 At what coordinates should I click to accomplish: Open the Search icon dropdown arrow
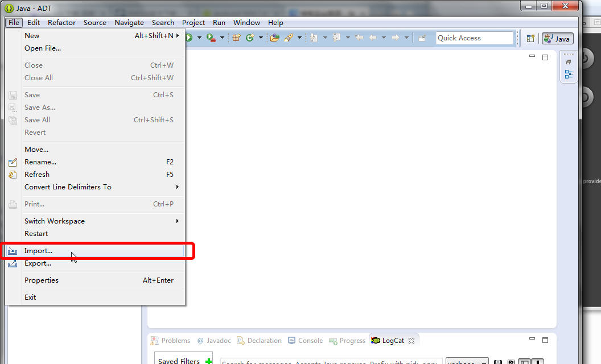(299, 38)
